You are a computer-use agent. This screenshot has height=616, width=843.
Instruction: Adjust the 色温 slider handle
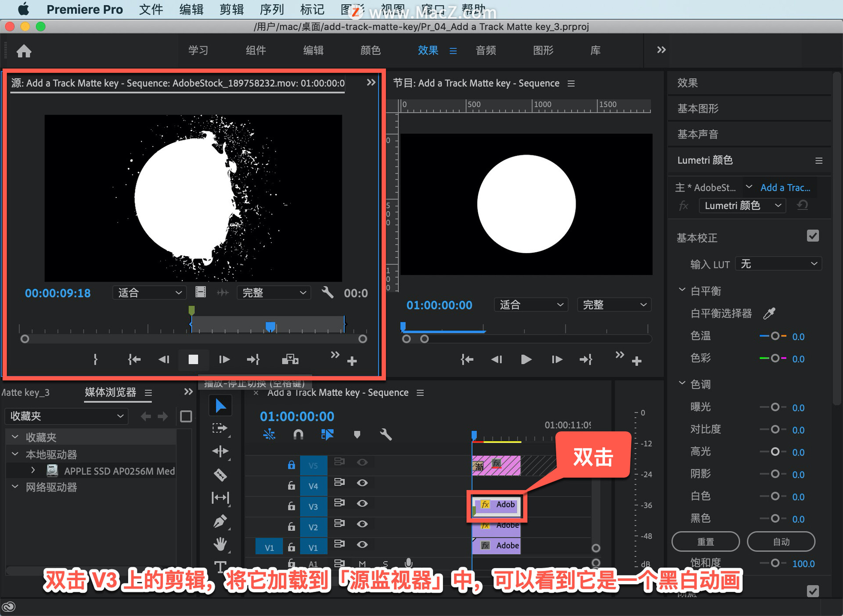pyautogui.click(x=775, y=336)
